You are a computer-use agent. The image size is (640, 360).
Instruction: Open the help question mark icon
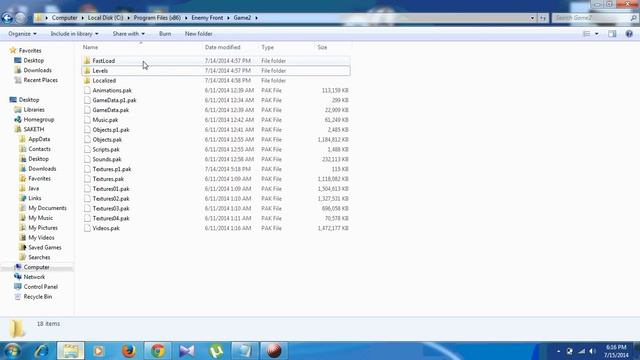pyautogui.click(x=629, y=34)
